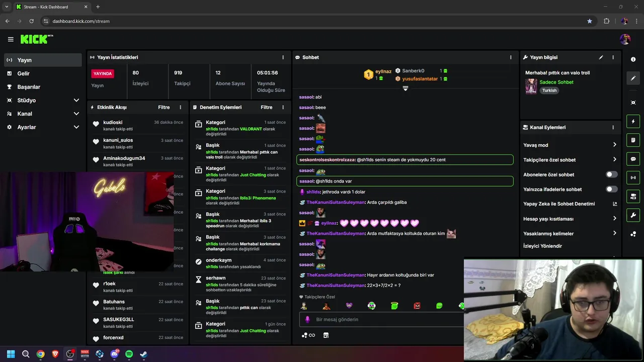Click the broadcast signal icon in right sidebar
Screen dimensions: 644x362
[633, 177]
